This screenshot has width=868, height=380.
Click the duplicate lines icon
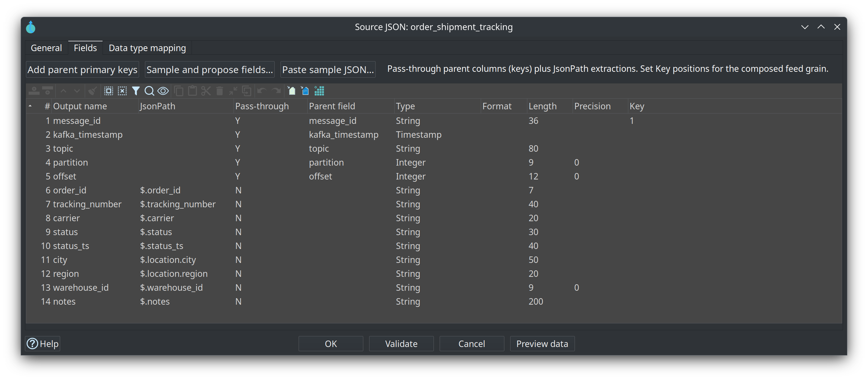[x=247, y=91]
